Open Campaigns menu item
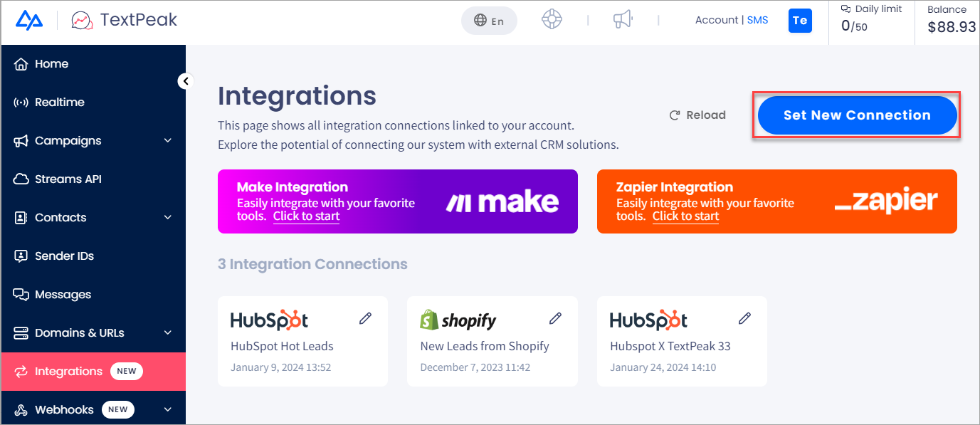980x425 pixels. point(93,141)
